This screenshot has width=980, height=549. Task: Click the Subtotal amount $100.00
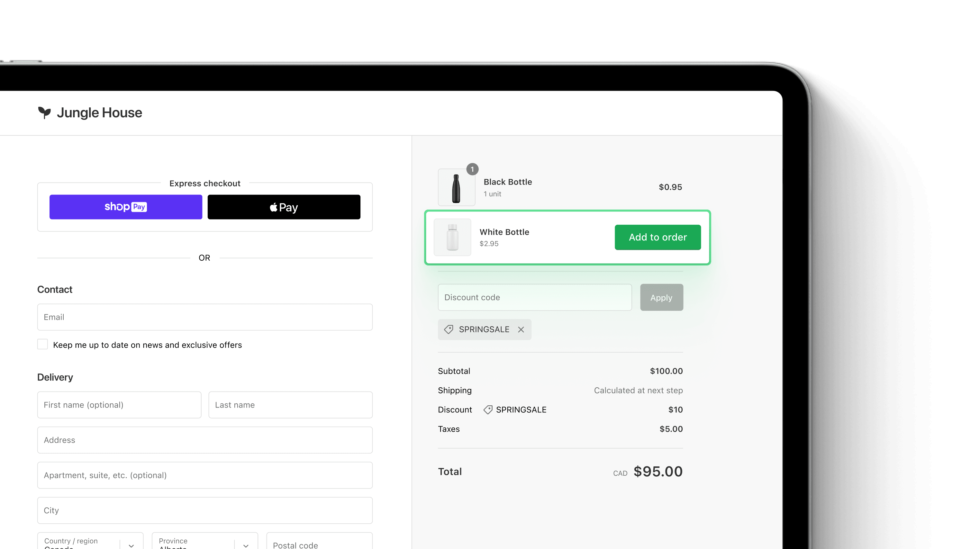[666, 371]
